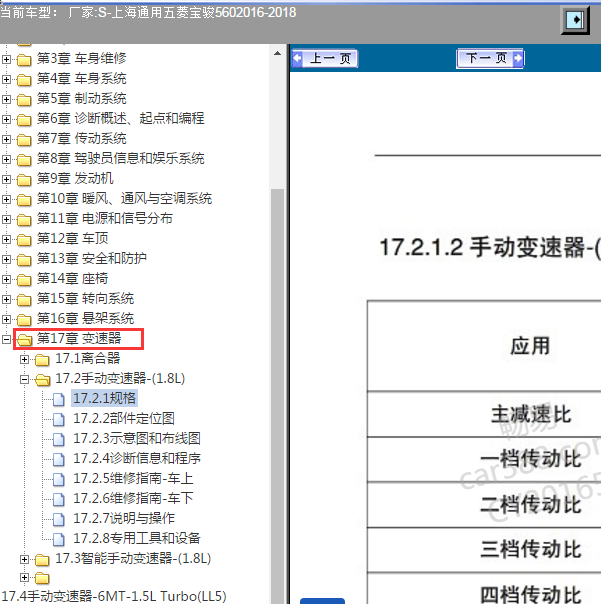The width and height of the screenshot is (601, 604).
Task: Expand 第3章 车身维修 chapter
Action: tap(6, 59)
